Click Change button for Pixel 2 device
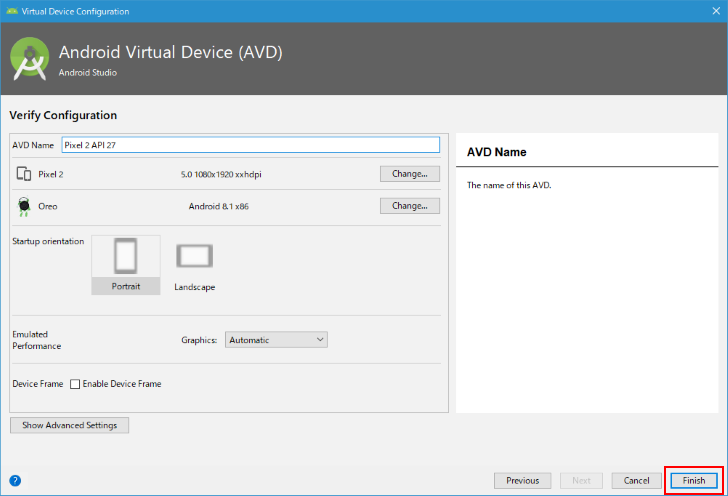The height and width of the screenshot is (496, 728). coord(410,174)
